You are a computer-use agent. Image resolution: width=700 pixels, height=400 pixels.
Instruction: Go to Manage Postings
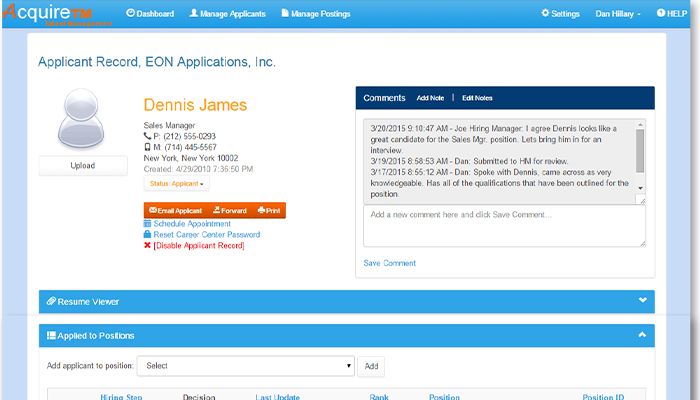tap(315, 14)
